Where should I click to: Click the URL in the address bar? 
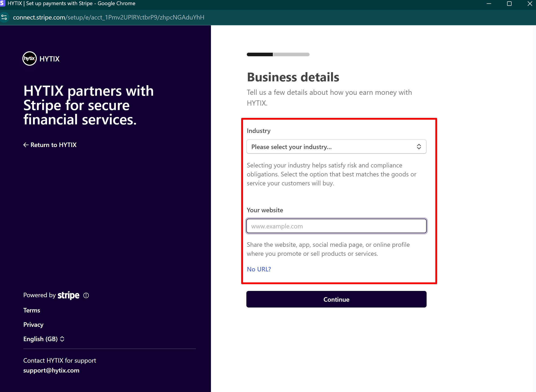109,17
